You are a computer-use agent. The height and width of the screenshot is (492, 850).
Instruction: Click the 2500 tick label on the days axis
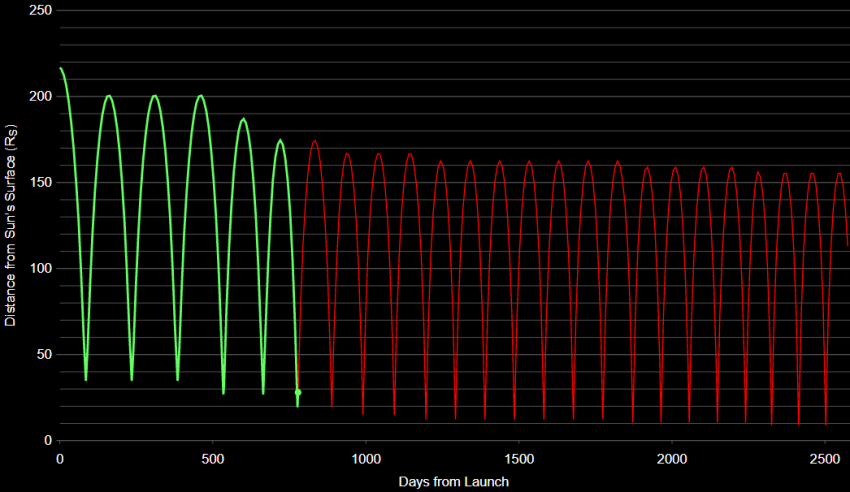(x=825, y=459)
